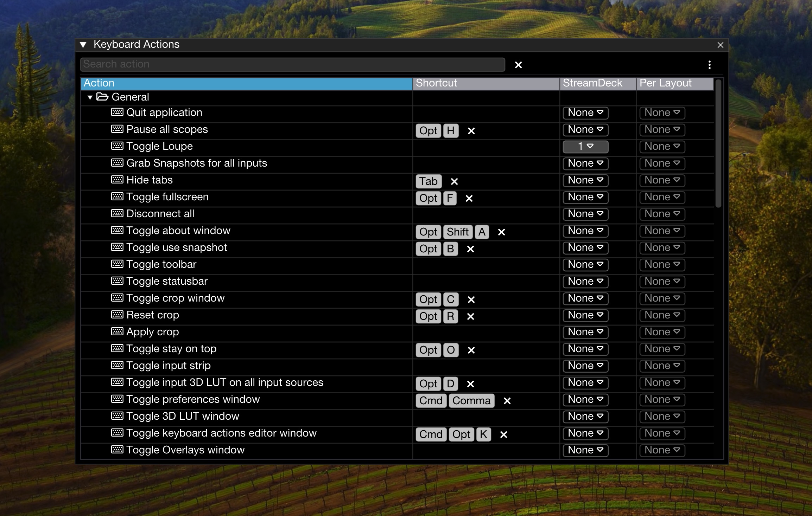Delete the Toggle fullscreen shortcut
The height and width of the screenshot is (516, 812).
(x=469, y=198)
